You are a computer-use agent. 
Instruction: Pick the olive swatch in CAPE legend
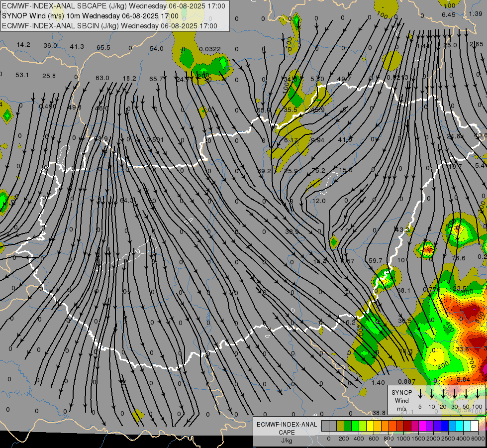pos(340,426)
